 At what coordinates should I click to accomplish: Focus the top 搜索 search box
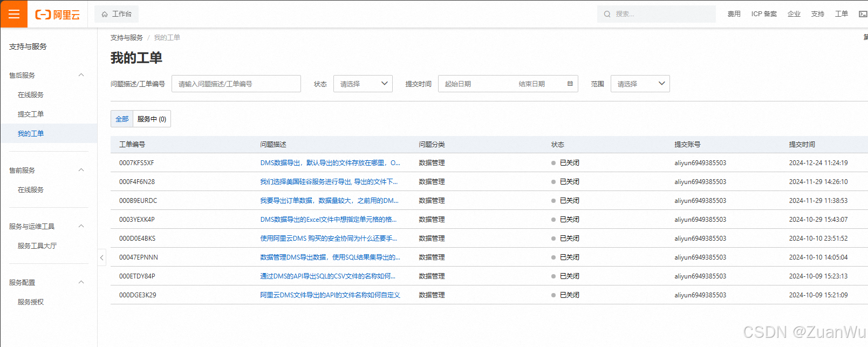pos(656,14)
